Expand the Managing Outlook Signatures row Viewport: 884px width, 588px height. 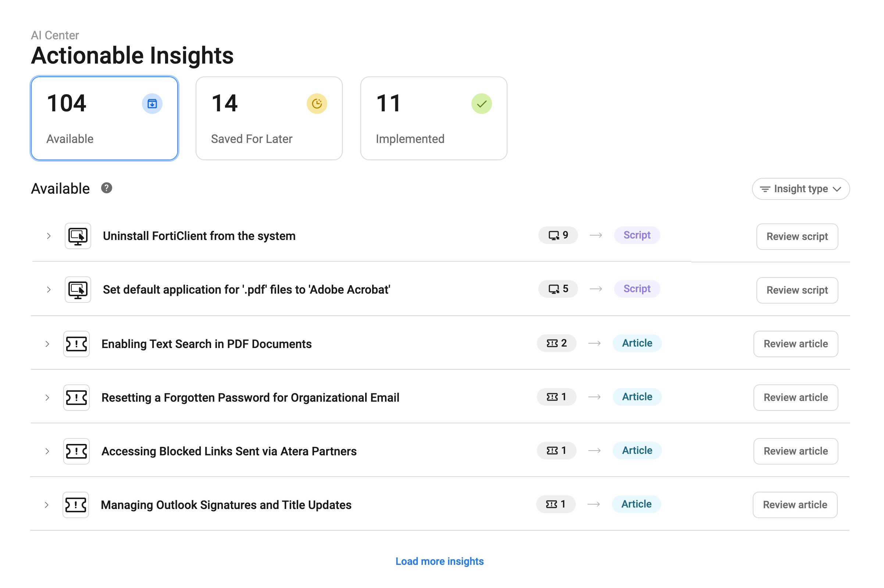(x=46, y=505)
